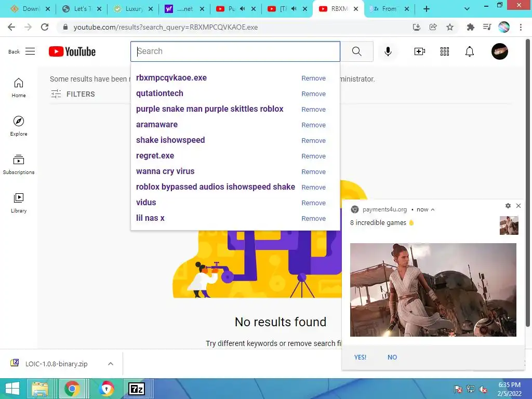
Task: Open File Explorer from taskbar
Action: coord(40,389)
